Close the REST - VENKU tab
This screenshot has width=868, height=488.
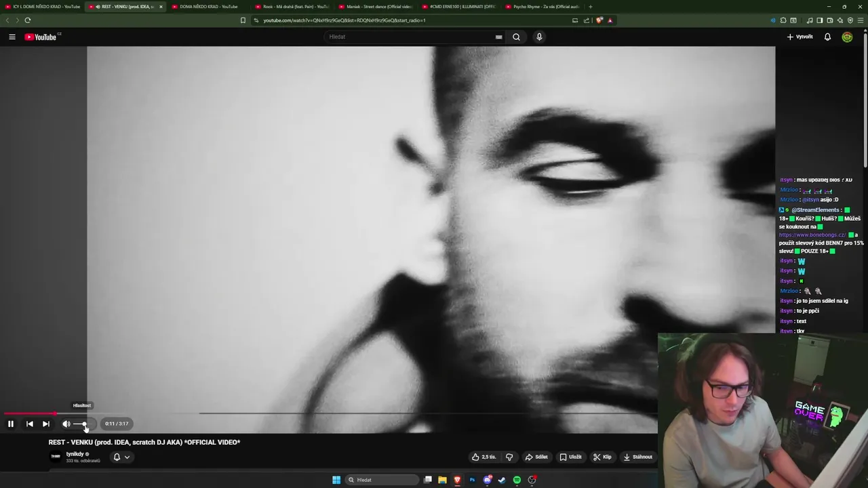point(161,7)
